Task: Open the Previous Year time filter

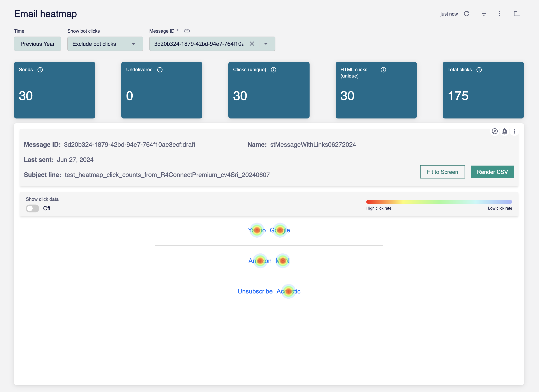Action: click(38, 44)
